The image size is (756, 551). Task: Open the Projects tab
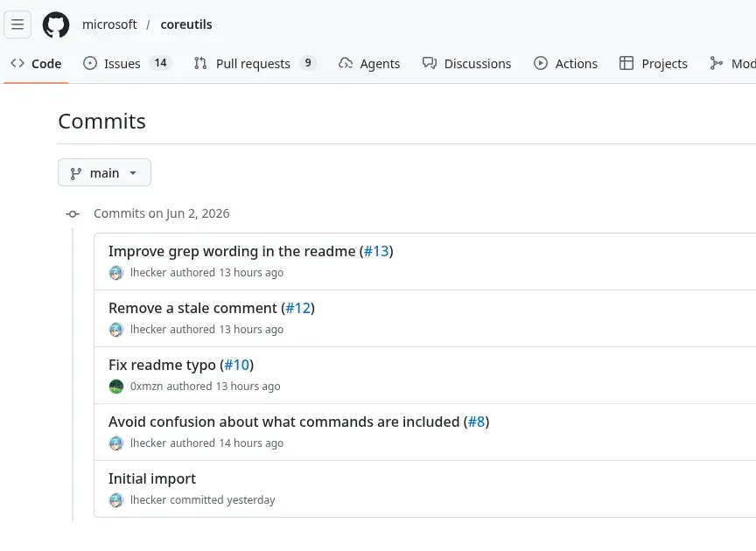(654, 64)
